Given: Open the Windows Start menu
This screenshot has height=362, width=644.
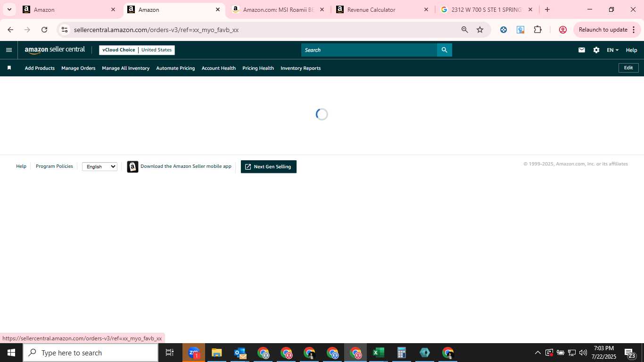Looking at the screenshot, I should pyautogui.click(x=11, y=353).
